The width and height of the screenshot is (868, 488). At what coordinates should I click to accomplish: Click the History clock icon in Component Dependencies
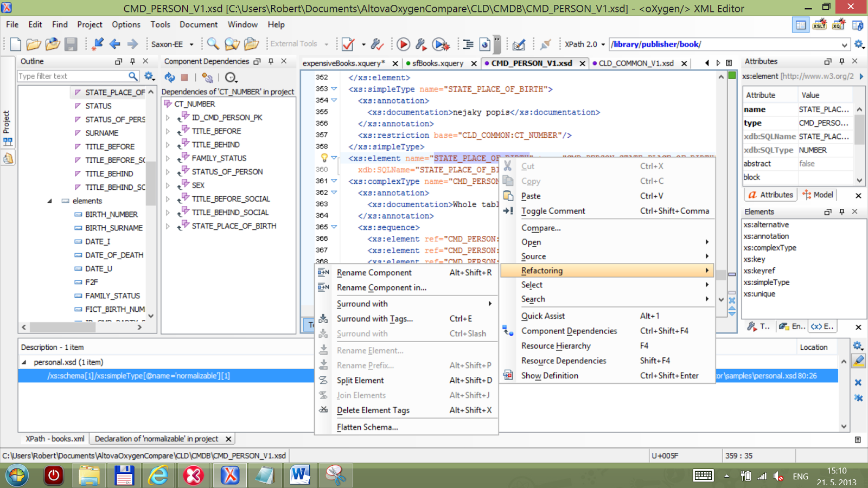pos(231,78)
